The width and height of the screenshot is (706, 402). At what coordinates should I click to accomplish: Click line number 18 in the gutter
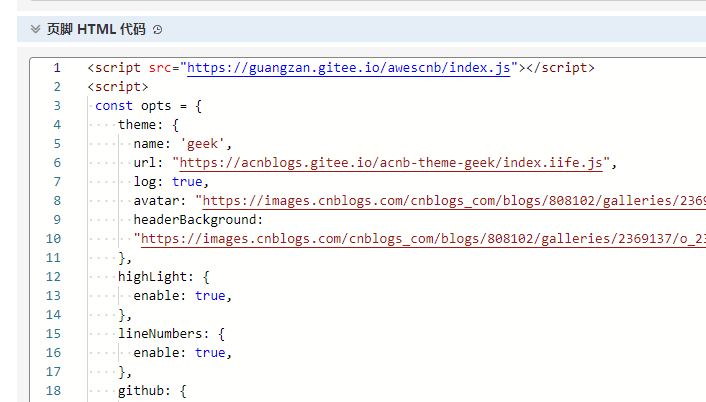pos(53,391)
